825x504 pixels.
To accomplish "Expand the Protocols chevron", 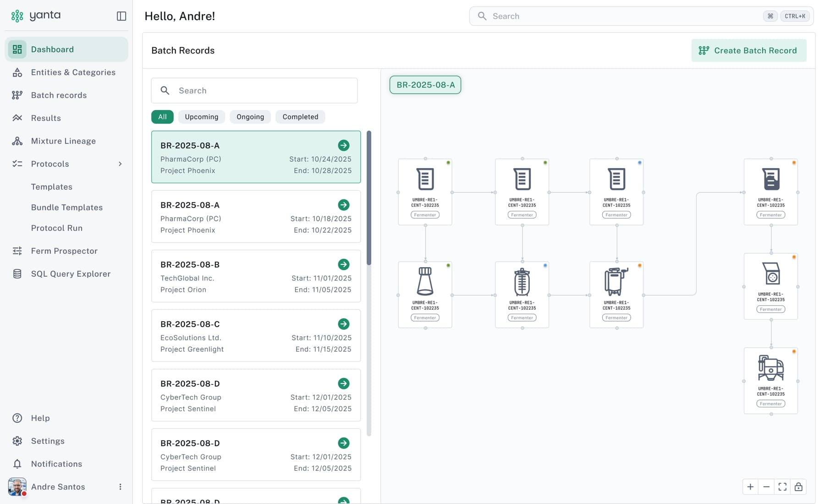I will (120, 164).
